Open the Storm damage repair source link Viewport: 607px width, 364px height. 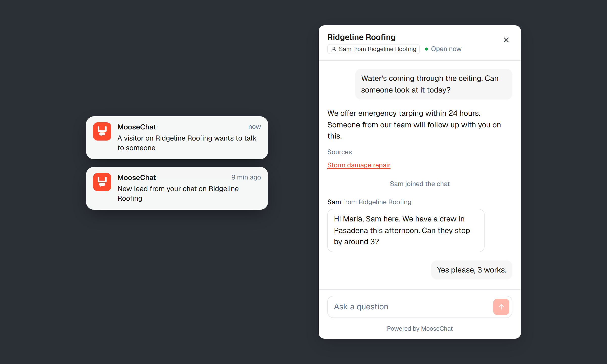click(x=359, y=165)
